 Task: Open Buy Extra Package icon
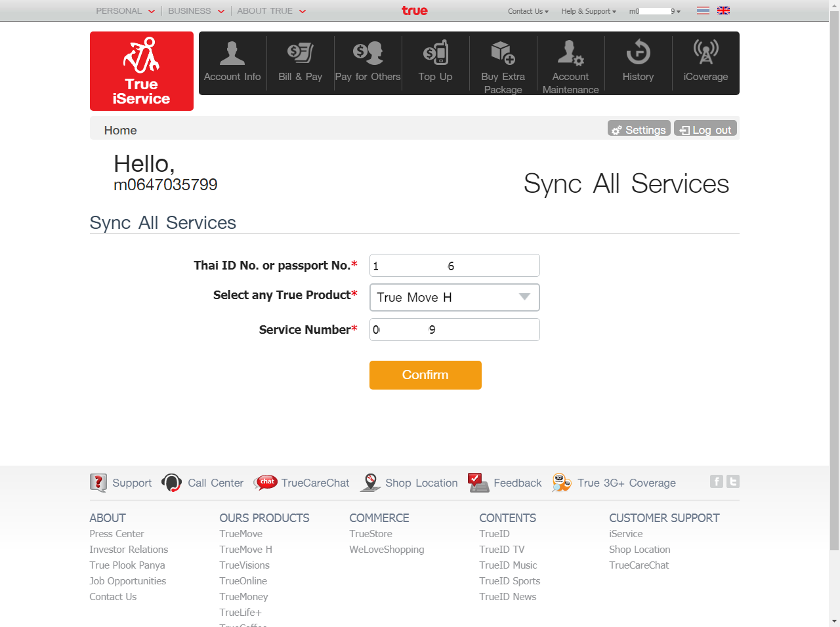[x=503, y=53]
